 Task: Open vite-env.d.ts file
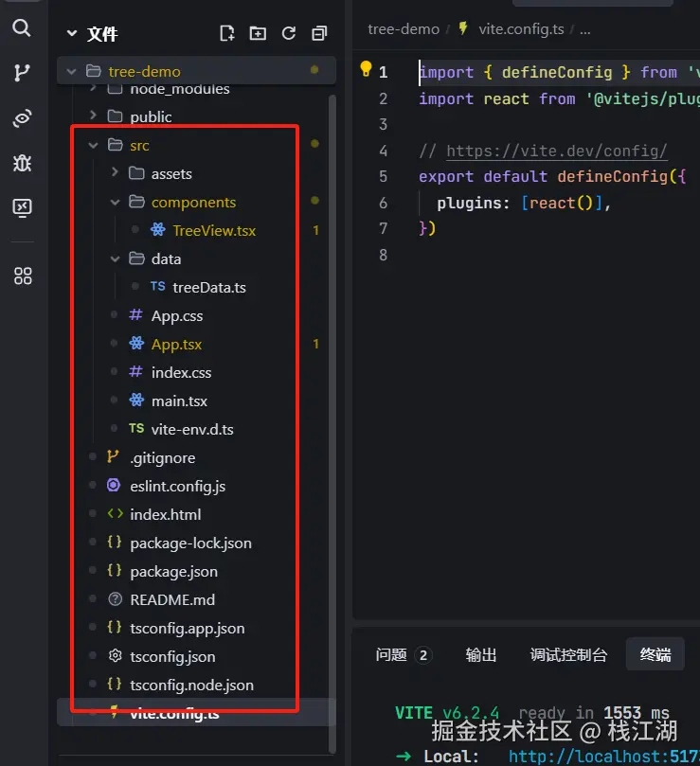[192, 429]
